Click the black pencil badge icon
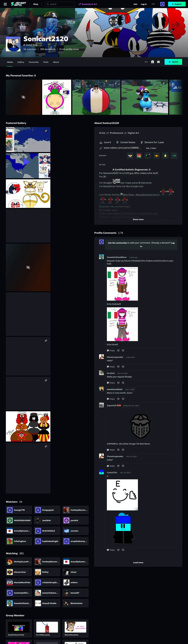This screenshot has height=644, width=188. (x=148, y=155)
